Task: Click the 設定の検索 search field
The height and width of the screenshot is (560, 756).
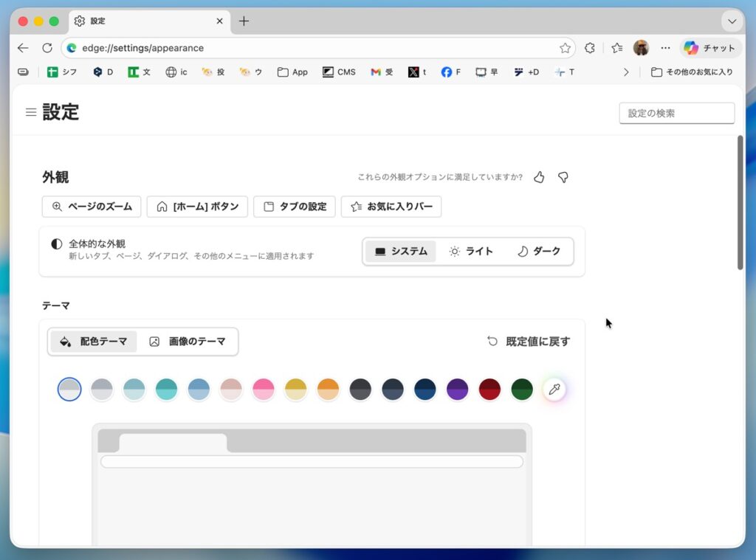Action: [676, 114]
